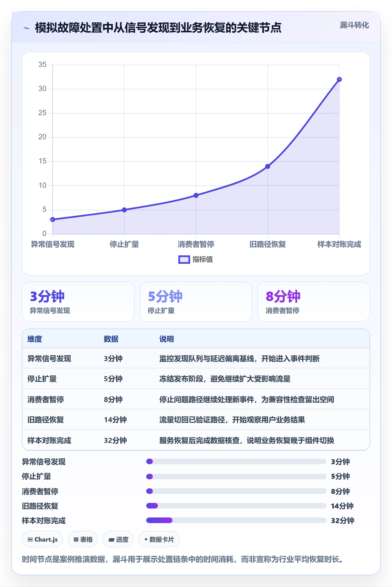This screenshot has width=392, height=587.
Task: Click the 说明 column header
Action: coord(167,339)
